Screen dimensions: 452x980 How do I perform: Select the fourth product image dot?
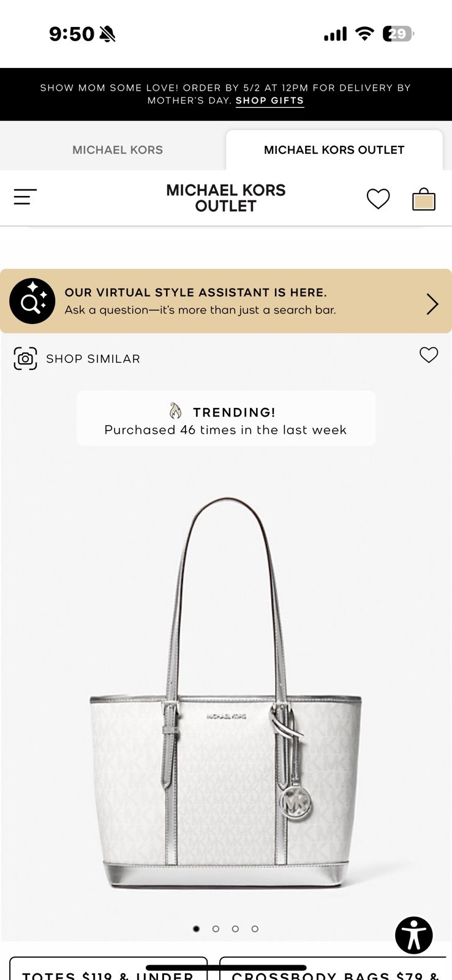coord(255,929)
